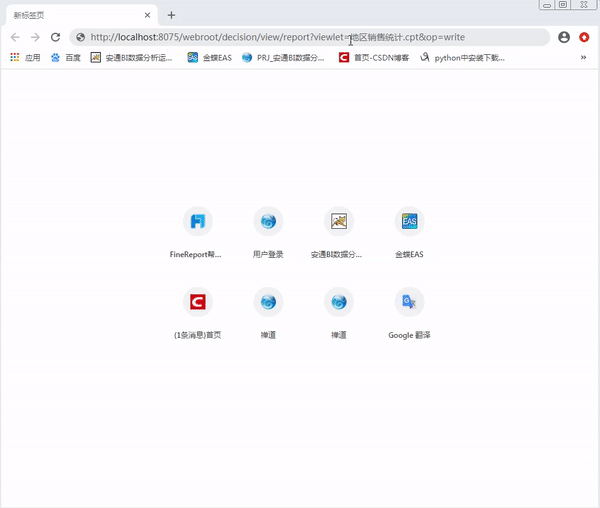The image size is (600, 508).
Task: Click the 安通BI bookmark image favicon
Action: pos(95,57)
